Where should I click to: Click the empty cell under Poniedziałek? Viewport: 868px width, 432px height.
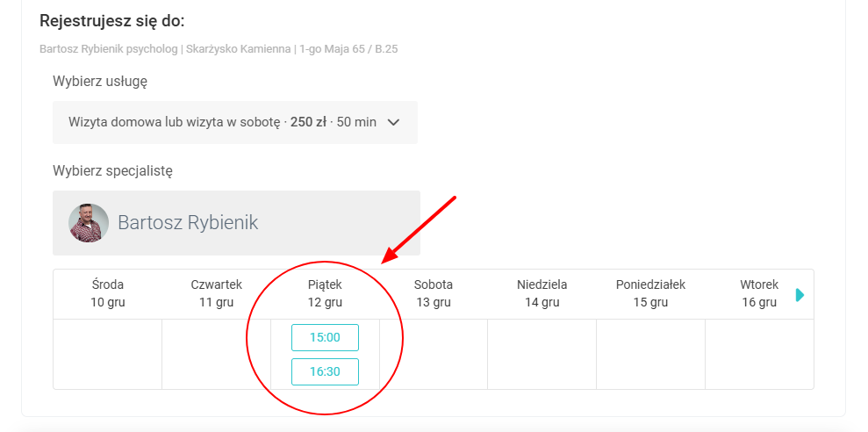pyautogui.click(x=650, y=354)
